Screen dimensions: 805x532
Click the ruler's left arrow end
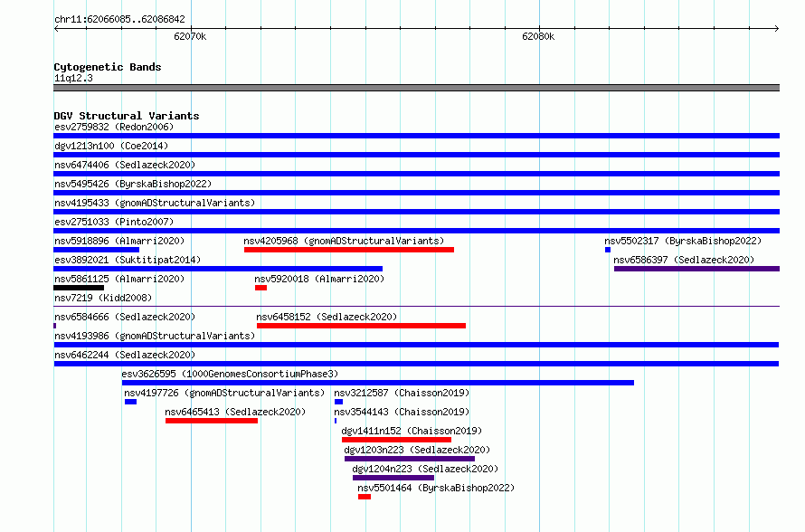56,28
